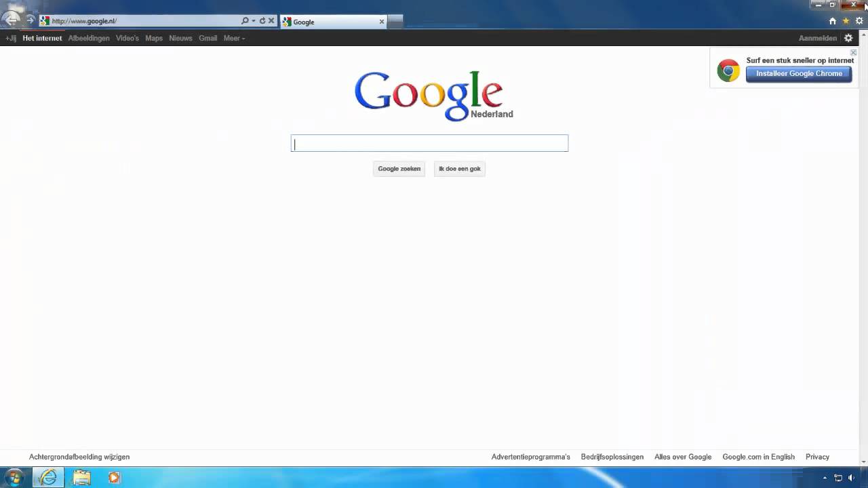This screenshot has height=488, width=868.
Task: Show hidden tray icons arrow
Action: click(825, 478)
